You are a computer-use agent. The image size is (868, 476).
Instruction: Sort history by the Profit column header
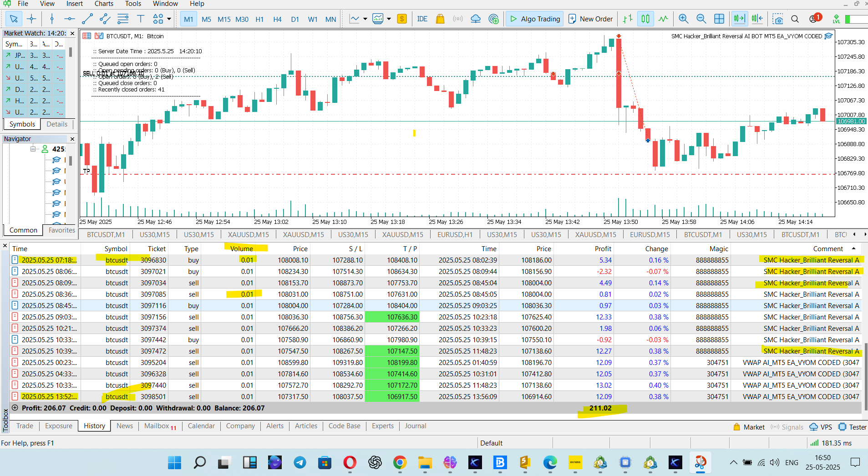pyautogui.click(x=584, y=249)
